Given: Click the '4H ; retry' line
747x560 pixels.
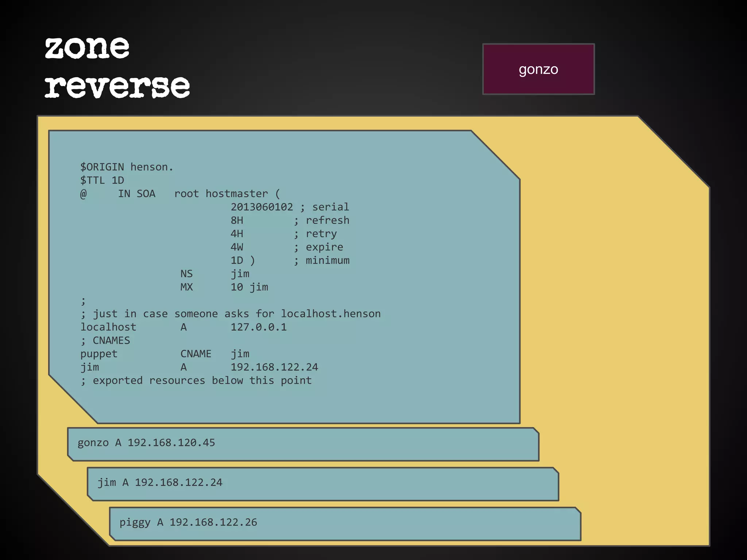Looking at the screenshot, I should [x=284, y=234].
